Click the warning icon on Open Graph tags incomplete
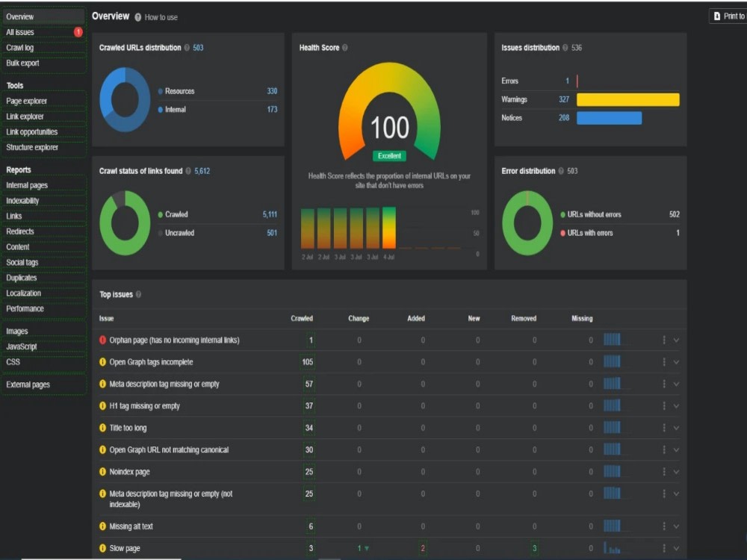The height and width of the screenshot is (560, 747). [x=102, y=362]
